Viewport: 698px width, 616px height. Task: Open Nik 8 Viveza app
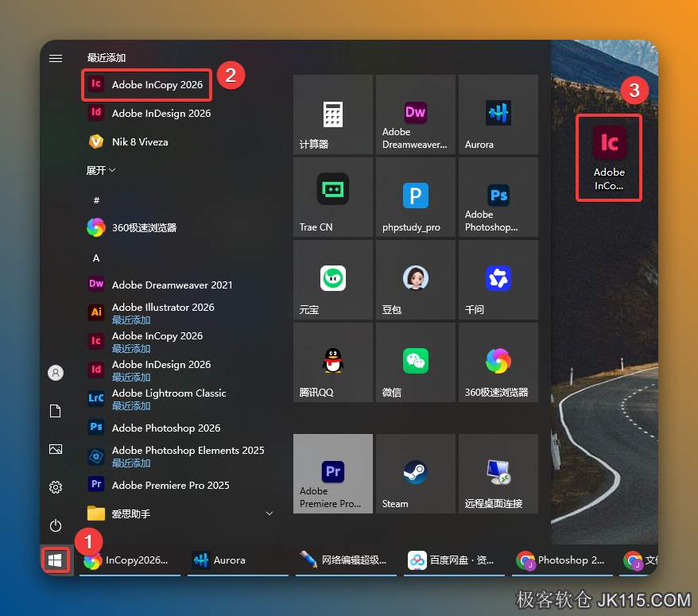[178, 141]
